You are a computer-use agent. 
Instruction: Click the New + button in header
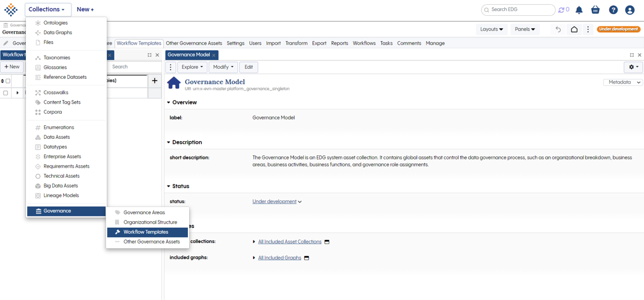pos(85,9)
